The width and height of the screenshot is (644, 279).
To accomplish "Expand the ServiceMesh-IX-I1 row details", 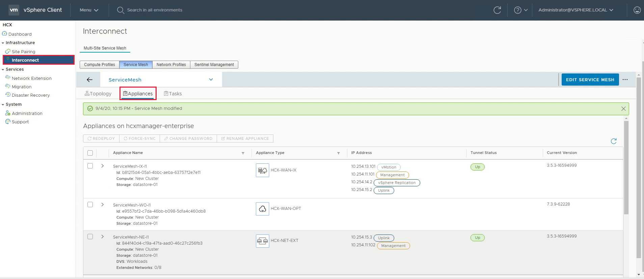I will pyautogui.click(x=103, y=166).
